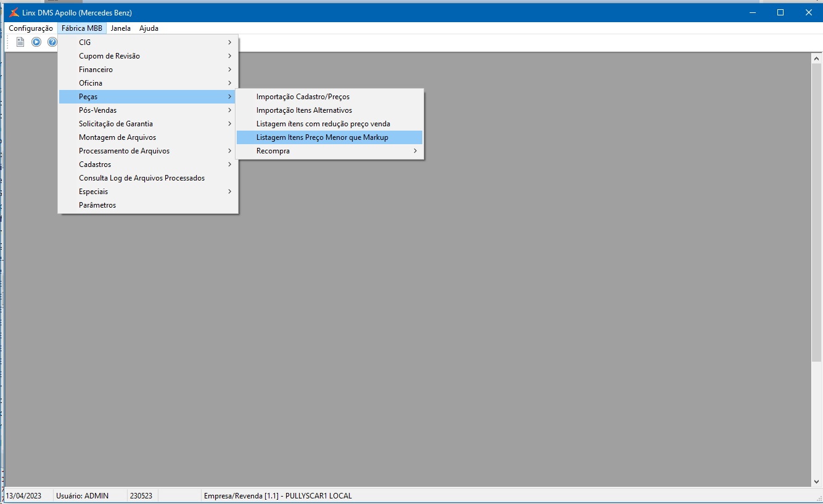Viewport: 823px width, 504px height.
Task: Click the help question mark toolbar icon
Action: (52, 43)
